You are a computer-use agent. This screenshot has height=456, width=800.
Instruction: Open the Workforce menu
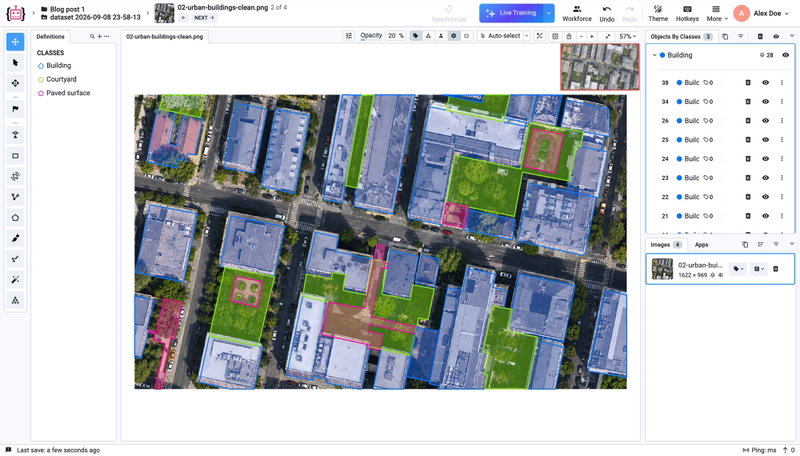tap(577, 14)
